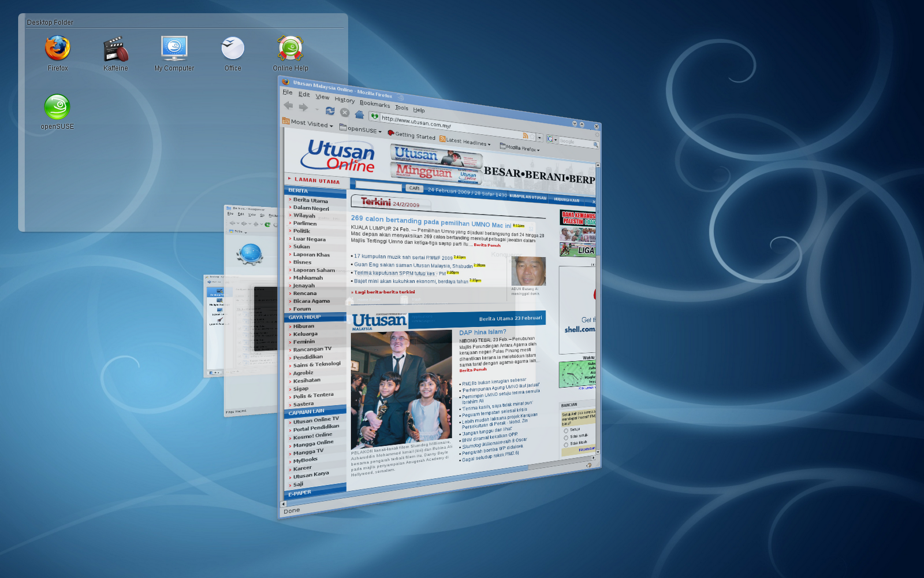This screenshot has width=924, height=578.
Task: Click the 'DAP hina Islam?' article link
Action: (x=482, y=332)
